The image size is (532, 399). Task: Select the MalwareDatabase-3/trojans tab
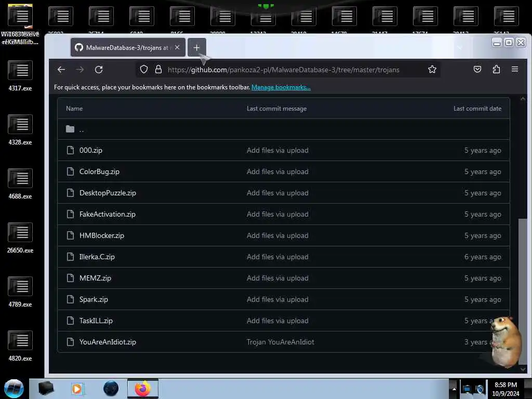click(128, 47)
